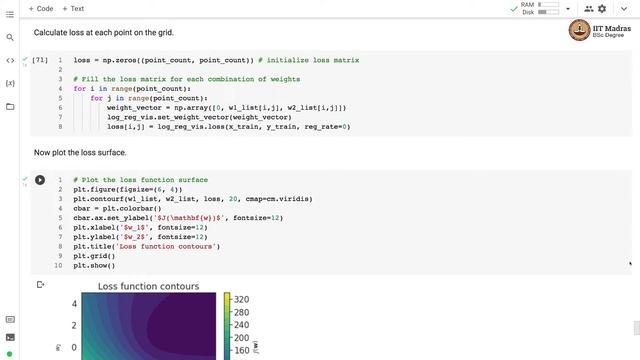640x360 pixels.
Task: Open the search (find and replace) sidebar icon
Action: click(x=10, y=38)
